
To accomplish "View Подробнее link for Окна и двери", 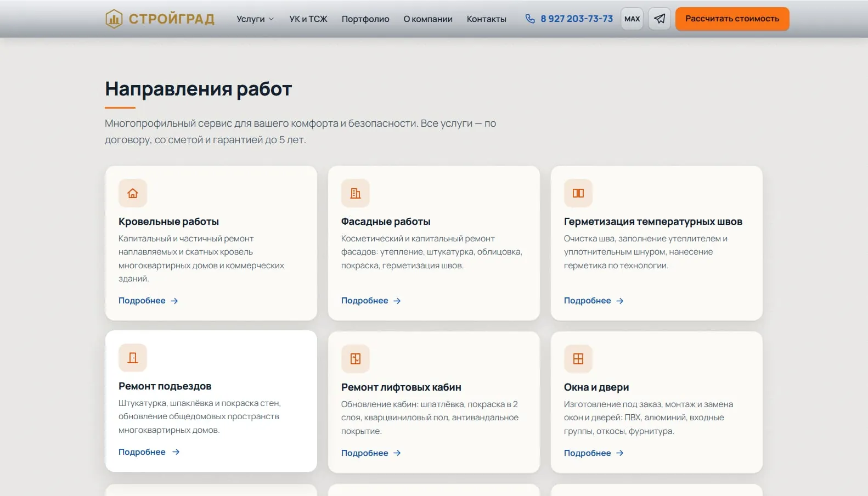I will coord(594,453).
